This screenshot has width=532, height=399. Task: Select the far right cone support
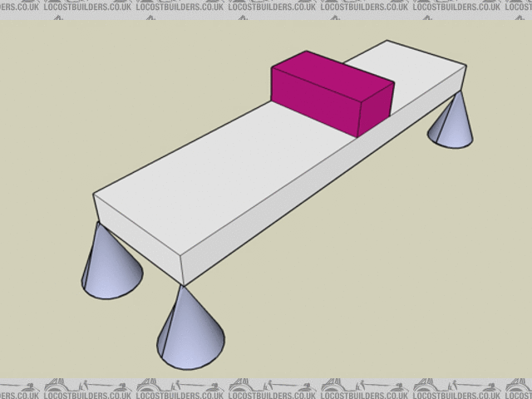tap(451, 125)
